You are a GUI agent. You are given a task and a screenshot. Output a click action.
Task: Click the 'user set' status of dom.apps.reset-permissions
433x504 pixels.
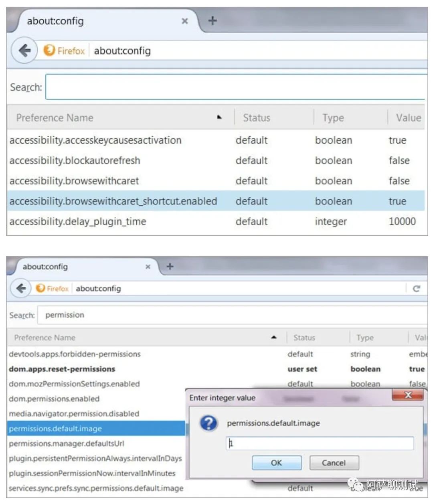(x=302, y=369)
